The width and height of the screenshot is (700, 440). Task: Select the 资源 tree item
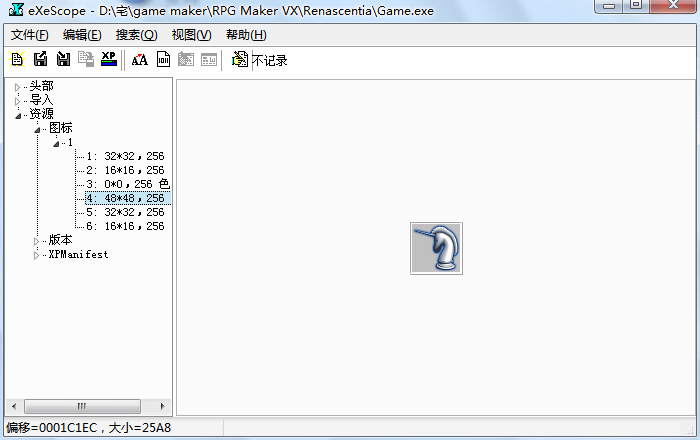tap(41, 114)
